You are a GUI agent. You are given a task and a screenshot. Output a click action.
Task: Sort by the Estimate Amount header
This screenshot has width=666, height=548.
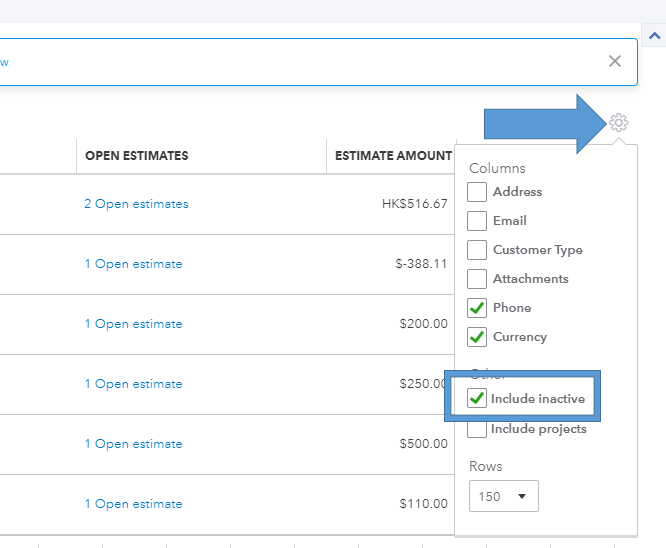click(x=393, y=156)
